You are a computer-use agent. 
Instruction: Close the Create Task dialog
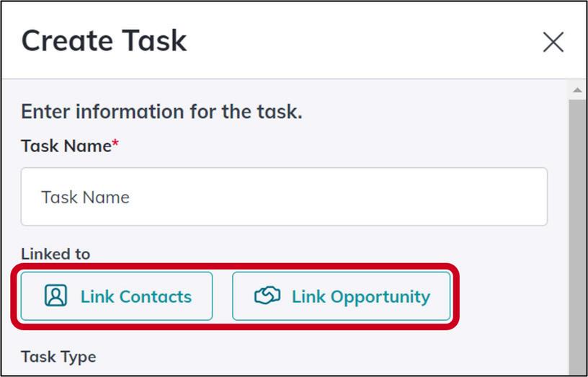[553, 42]
